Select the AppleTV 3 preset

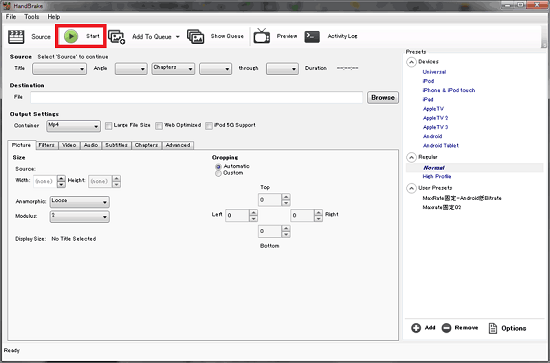(436, 127)
